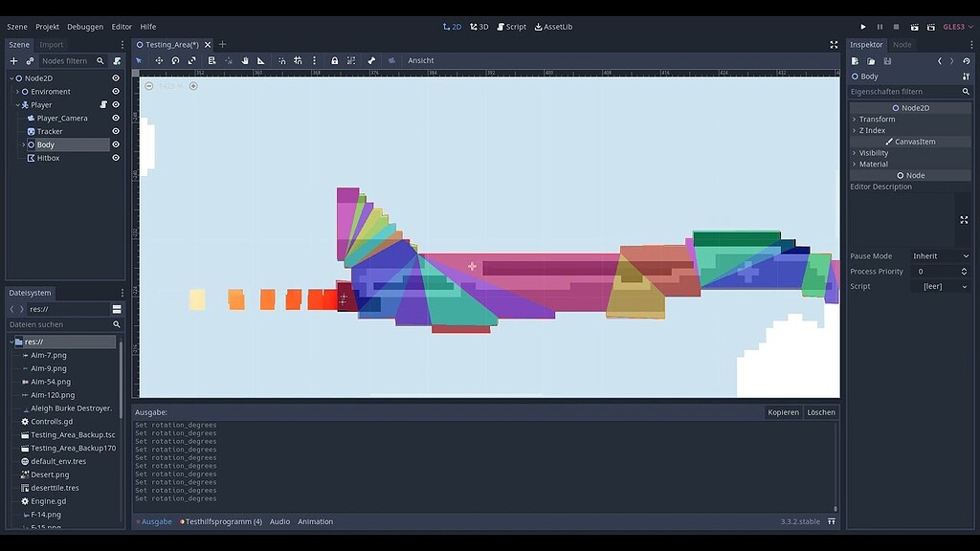Hide the Player_Camera node

point(115,118)
